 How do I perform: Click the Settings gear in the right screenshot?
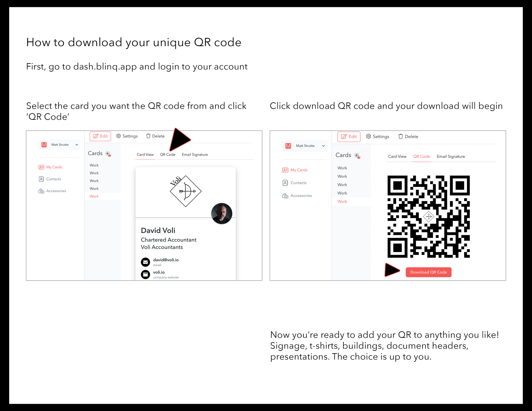369,136
